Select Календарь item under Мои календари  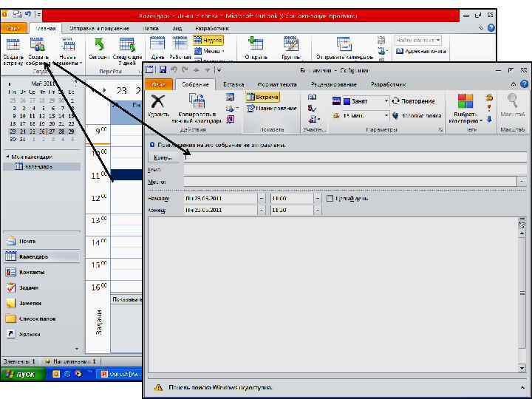click(42, 166)
